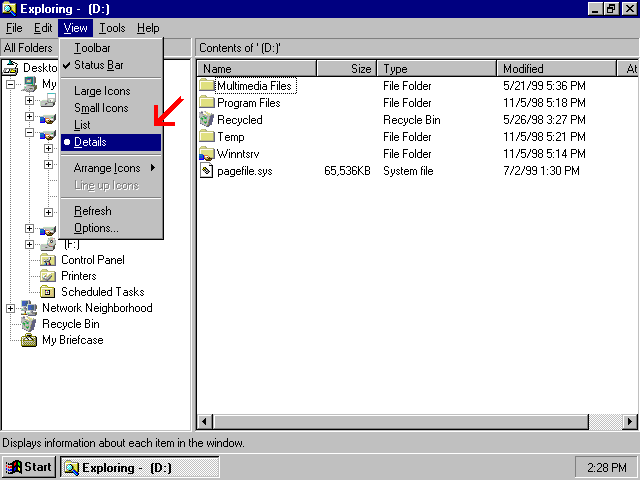
Task: Click the Multimedia Files folder icon
Action: [207, 85]
